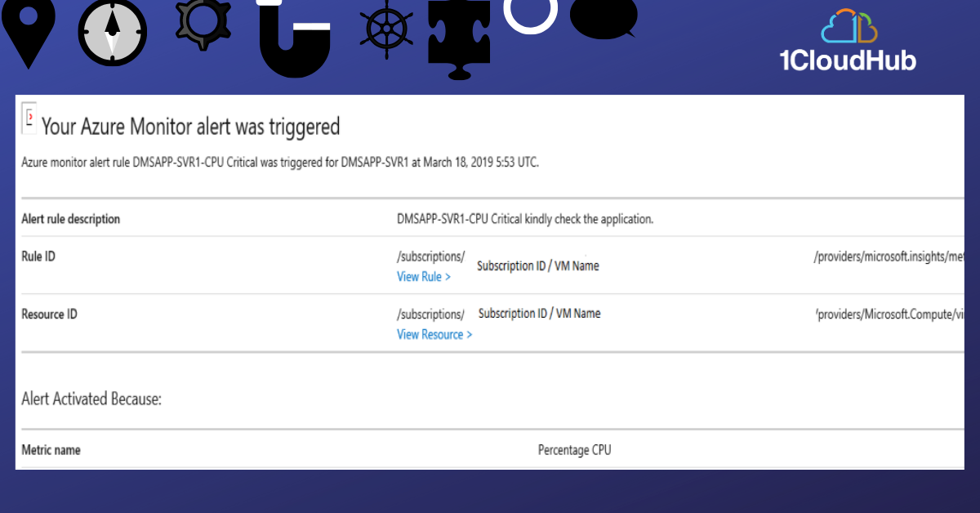Open the View Rule link
Image resolution: width=980 pixels, height=513 pixels.
(424, 277)
